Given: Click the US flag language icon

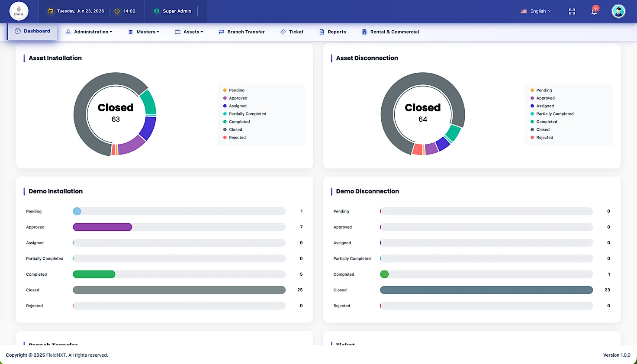Looking at the screenshot, I should click(x=524, y=11).
